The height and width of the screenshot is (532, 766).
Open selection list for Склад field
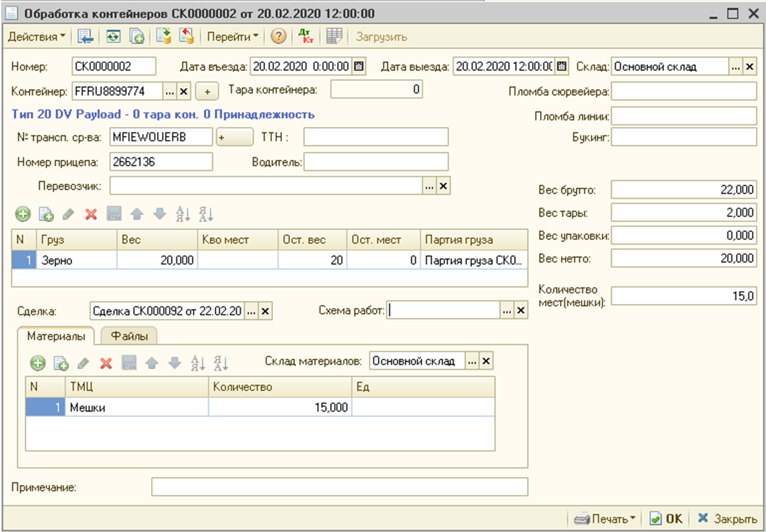coord(736,67)
